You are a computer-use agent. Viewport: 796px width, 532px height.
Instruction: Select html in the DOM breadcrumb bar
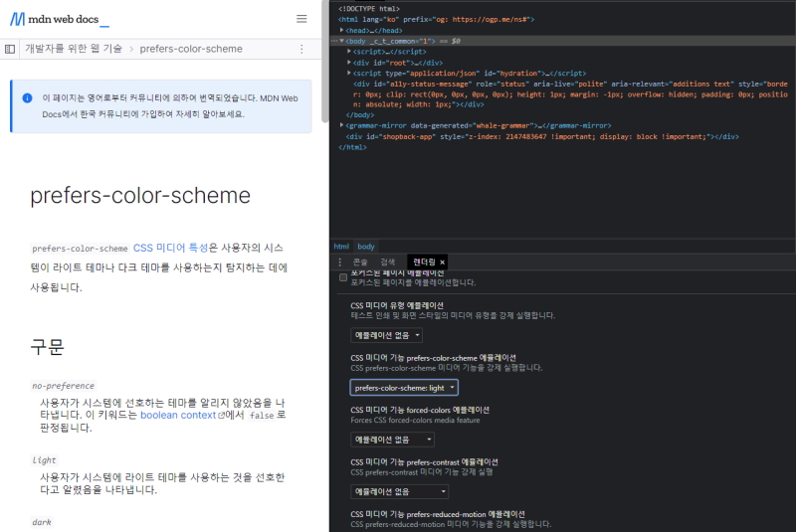(341, 247)
